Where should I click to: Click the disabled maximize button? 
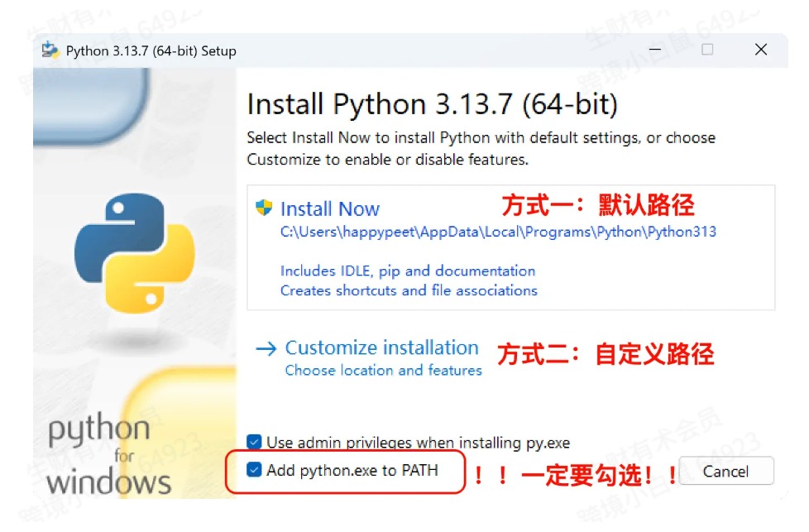pyautogui.click(x=707, y=50)
